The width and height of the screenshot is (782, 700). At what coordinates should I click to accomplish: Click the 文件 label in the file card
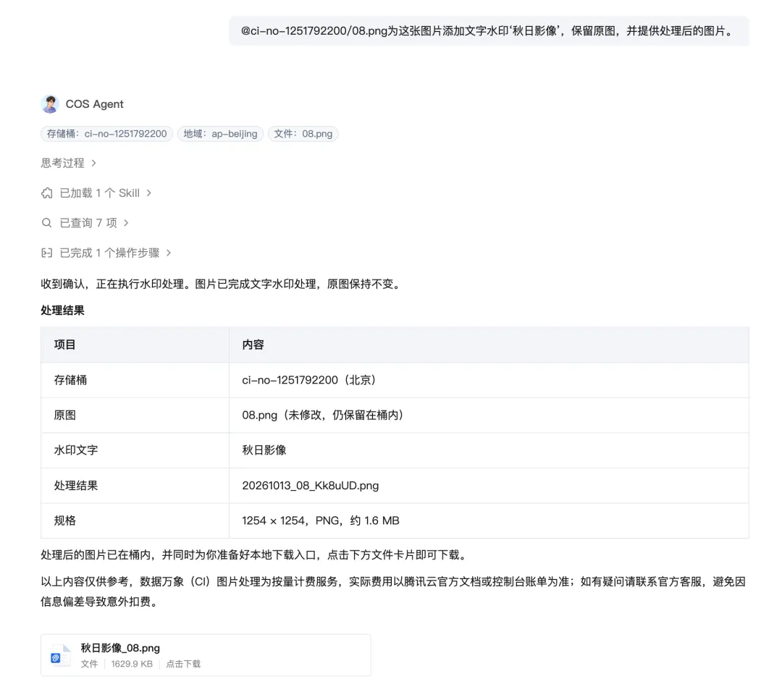click(x=89, y=664)
